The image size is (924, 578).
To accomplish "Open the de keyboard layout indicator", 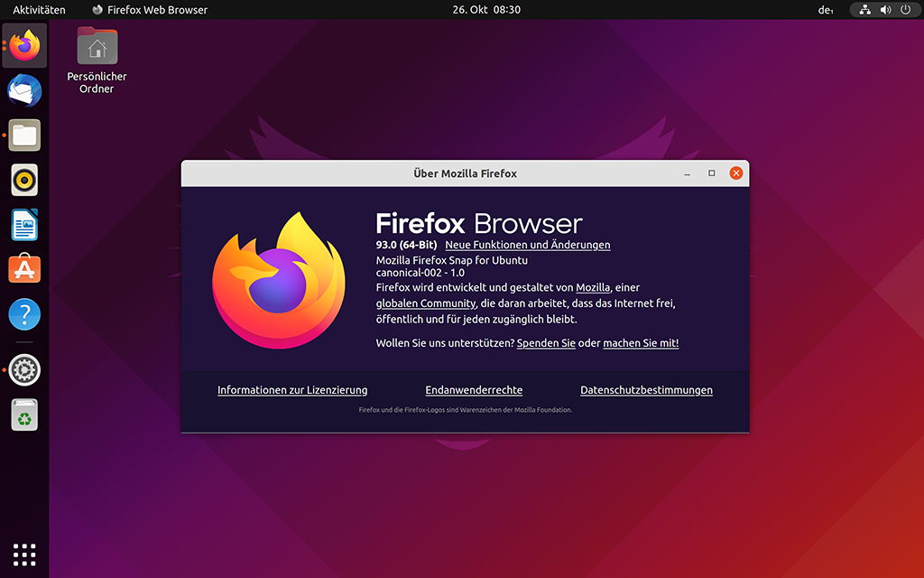I will 826,9.
